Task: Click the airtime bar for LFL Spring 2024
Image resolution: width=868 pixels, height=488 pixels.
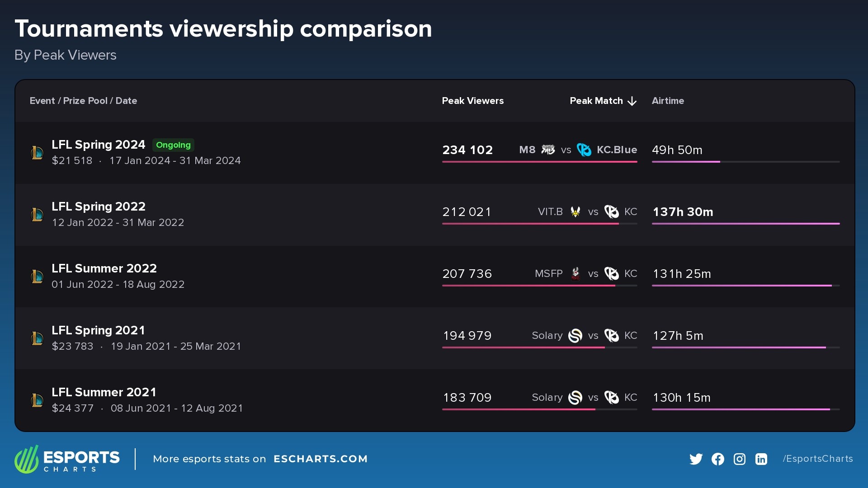Action: coord(746,162)
